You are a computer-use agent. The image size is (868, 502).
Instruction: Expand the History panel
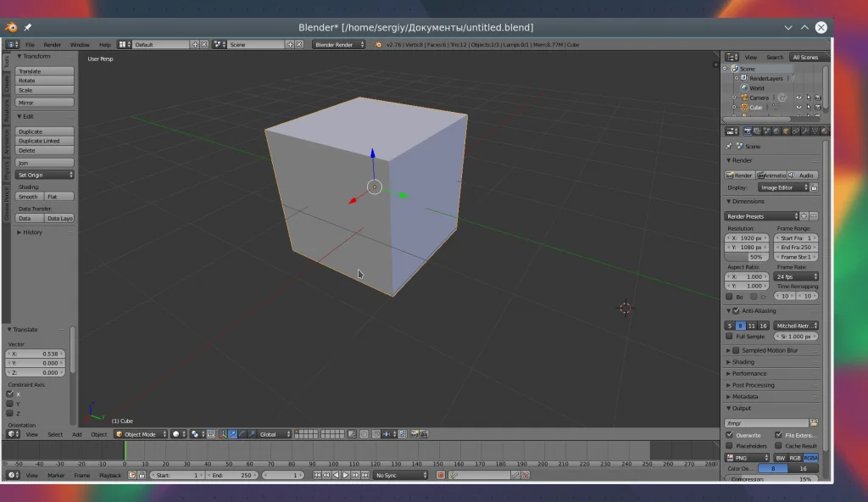click(x=32, y=232)
